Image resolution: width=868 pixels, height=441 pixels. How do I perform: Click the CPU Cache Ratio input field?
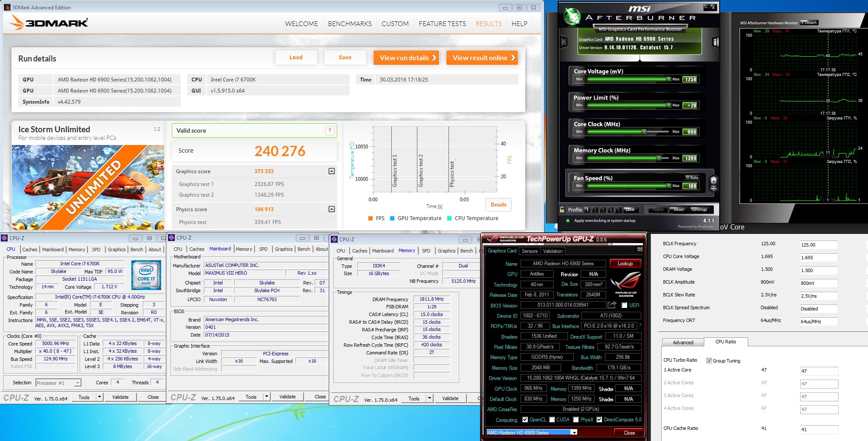819,429
